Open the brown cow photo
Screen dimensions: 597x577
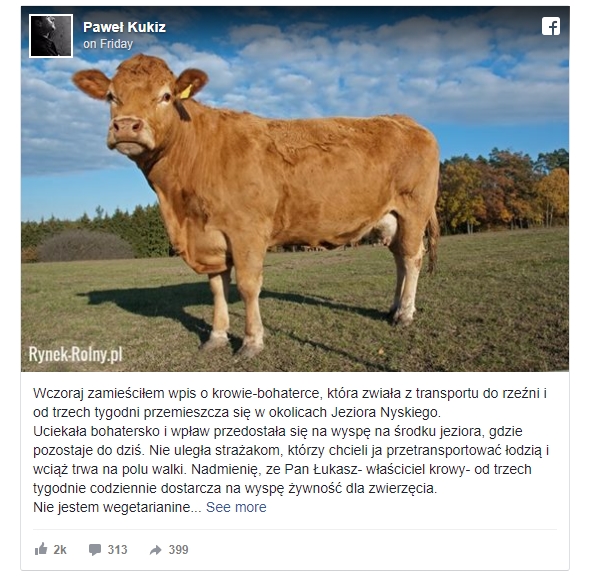coord(295,189)
